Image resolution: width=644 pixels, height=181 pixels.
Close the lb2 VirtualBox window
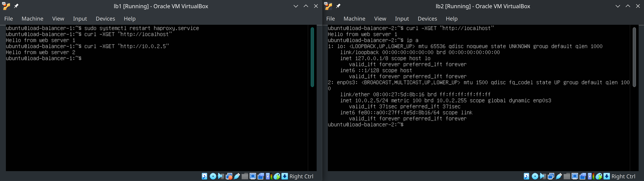pos(638,6)
